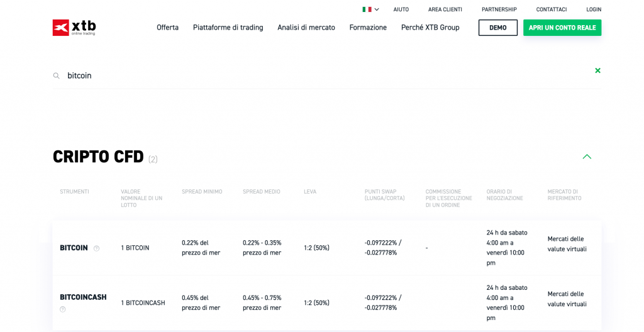This screenshot has height=332, width=644.
Task: Click trading hours in the BITCOIN row
Action: pos(507,248)
